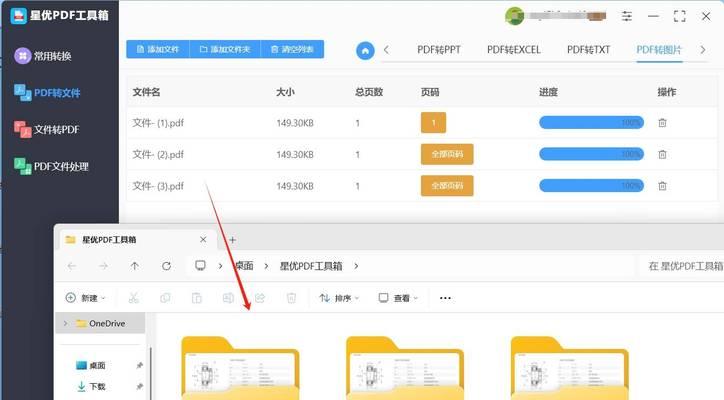Select OneDrive in navigation pane
This screenshot has width=724, height=400.
(x=101, y=323)
